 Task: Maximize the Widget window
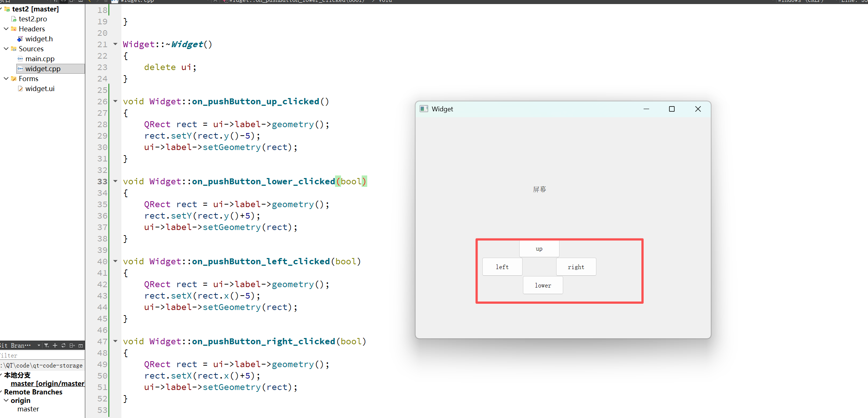[x=672, y=109]
